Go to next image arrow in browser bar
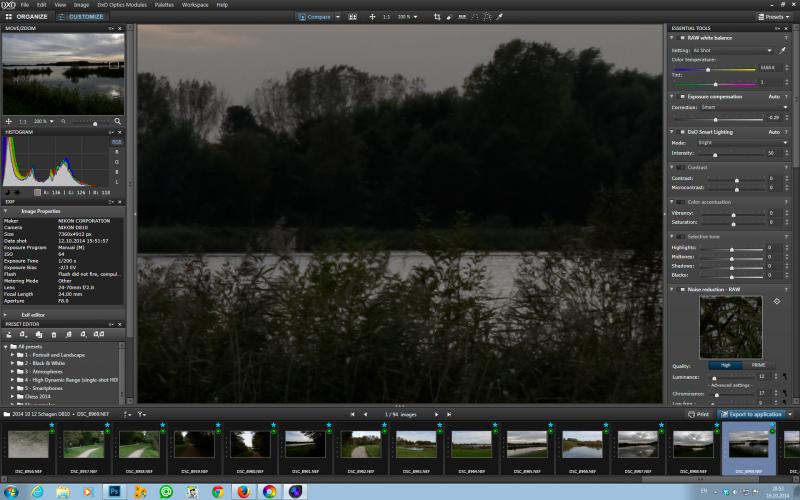800x500 pixels. click(436, 414)
